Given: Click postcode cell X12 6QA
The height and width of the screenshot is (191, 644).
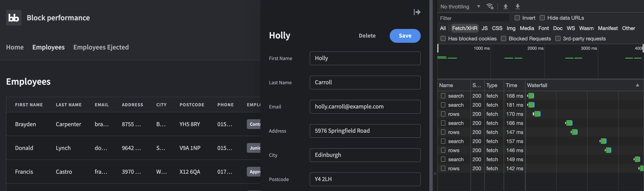Looking at the screenshot, I should pyautogui.click(x=190, y=172).
